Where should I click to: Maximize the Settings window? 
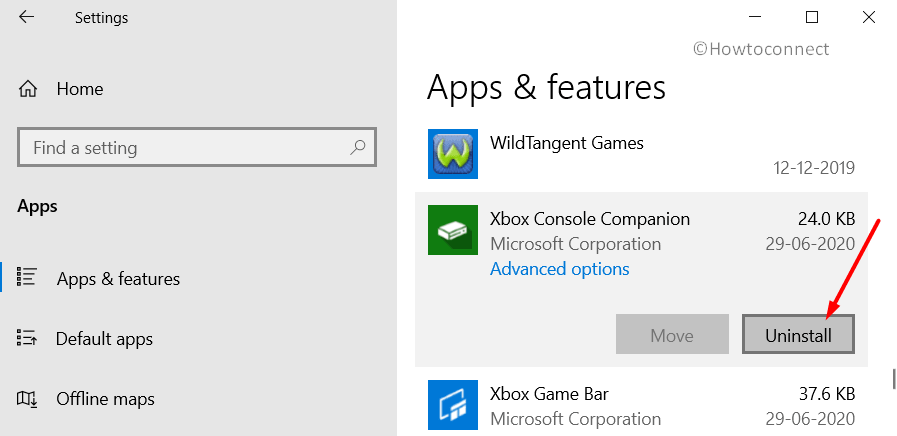812,17
